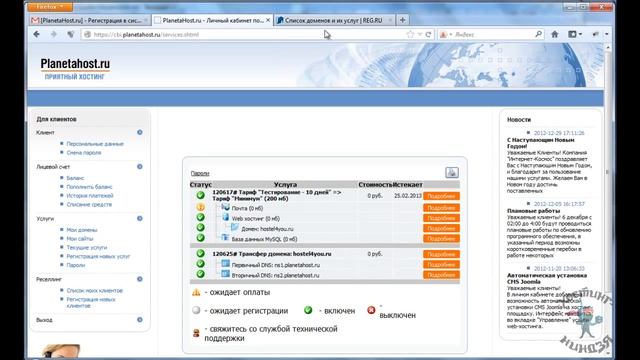Image resolution: width=640 pixels, height=360 pixels.
Task: Close the Личный кабинет tab
Action: [x=268, y=20]
